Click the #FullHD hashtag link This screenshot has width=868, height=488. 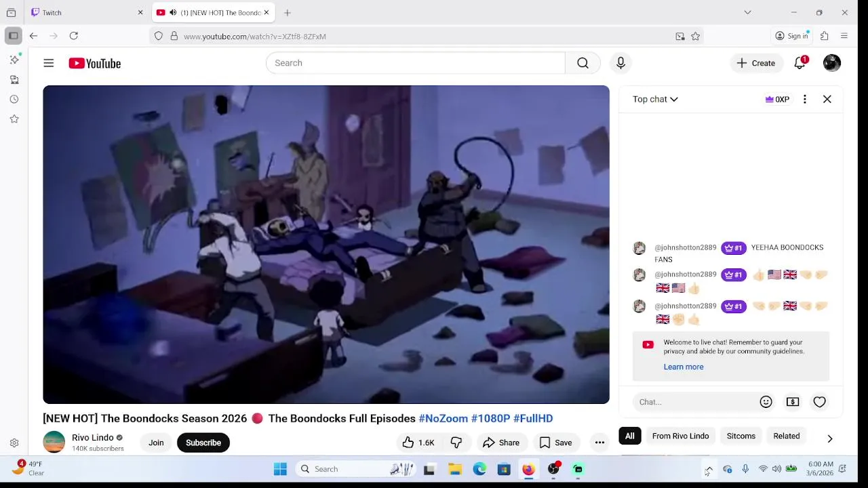pos(533,418)
